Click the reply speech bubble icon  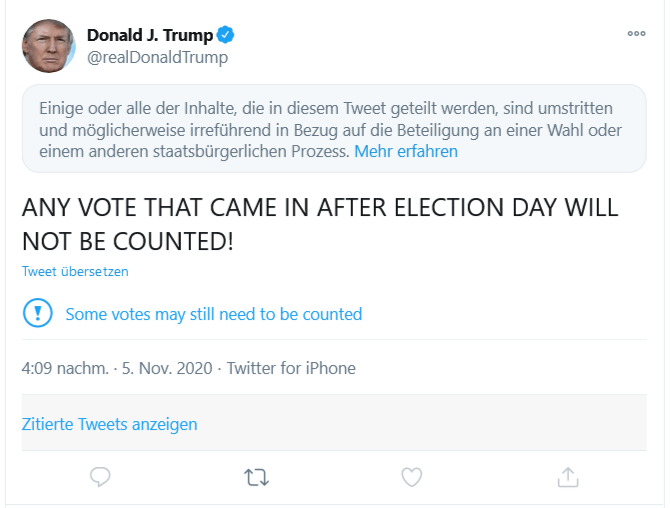(100, 477)
